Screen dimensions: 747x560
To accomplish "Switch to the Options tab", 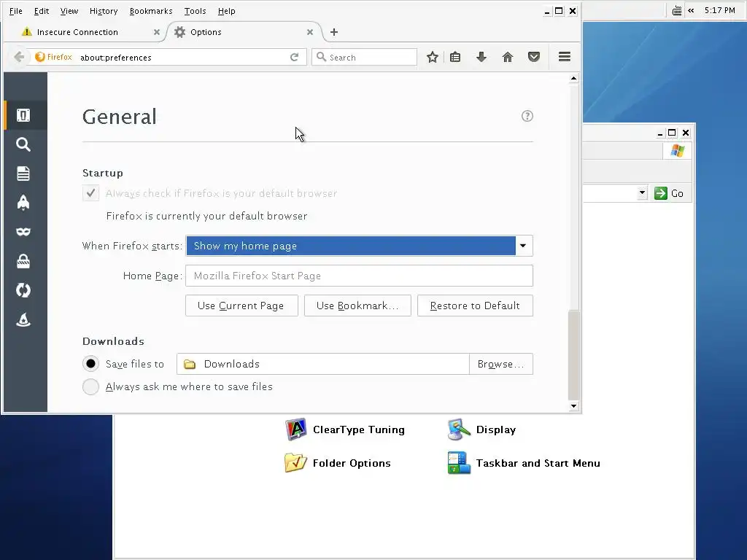I will [x=243, y=32].
